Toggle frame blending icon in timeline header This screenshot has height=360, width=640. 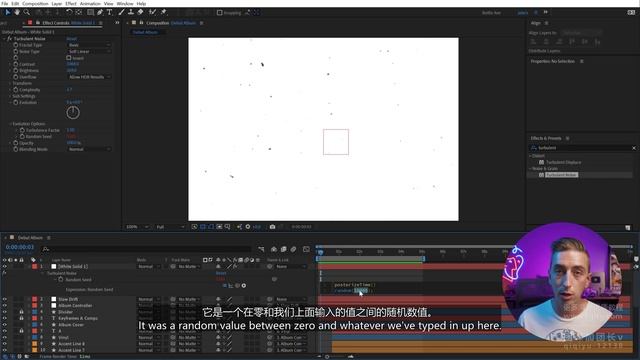coord(284,249)
